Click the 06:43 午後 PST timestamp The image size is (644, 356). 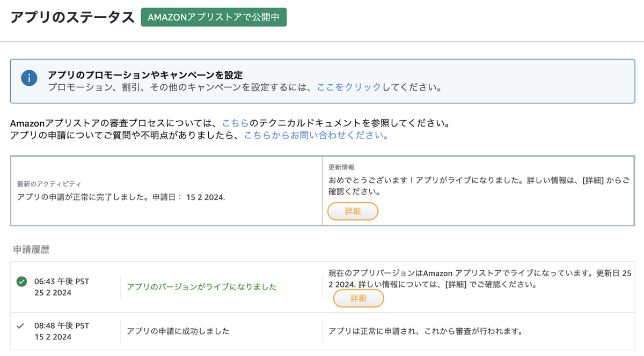pos(62,281)
